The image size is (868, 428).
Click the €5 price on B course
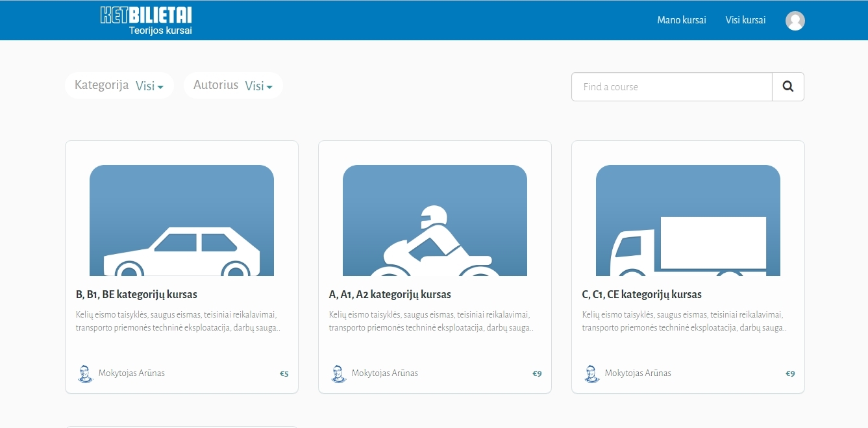click(x=284, y=373)
